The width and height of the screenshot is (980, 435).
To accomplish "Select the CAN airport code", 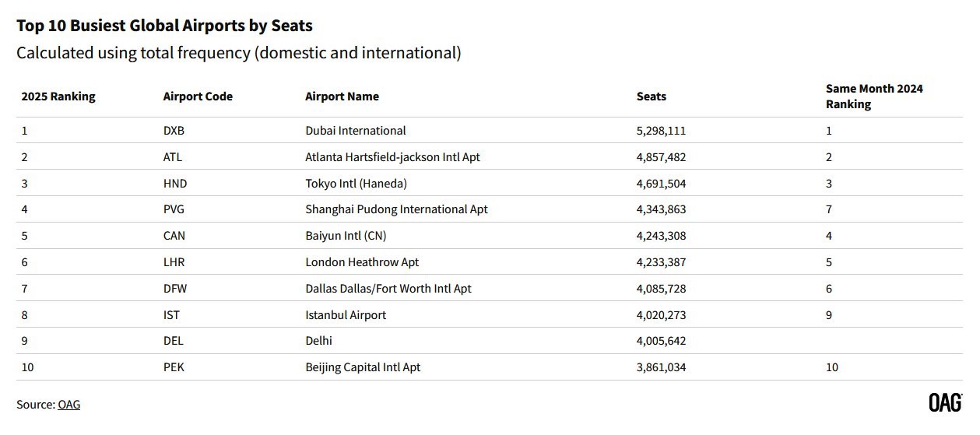I will tap(174, 236).
